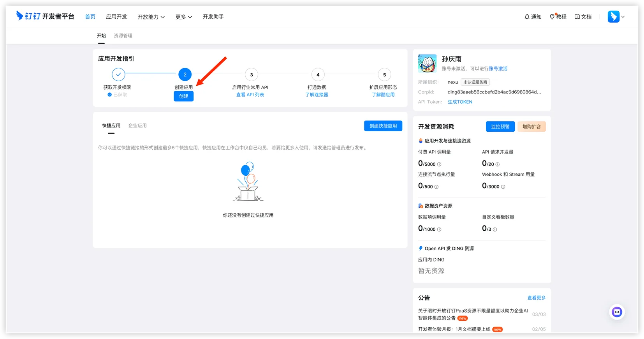Viewport: 644px width, 339px height.
Task: Click the 未认证服务商 tag
Action: tap(475, 82)
